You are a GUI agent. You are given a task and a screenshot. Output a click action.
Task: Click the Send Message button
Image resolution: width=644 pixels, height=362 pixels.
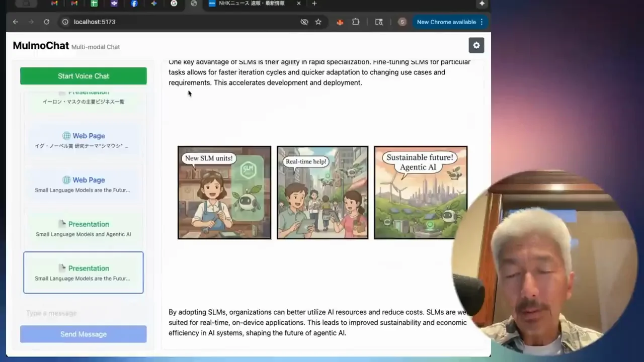tap(84, 334)
